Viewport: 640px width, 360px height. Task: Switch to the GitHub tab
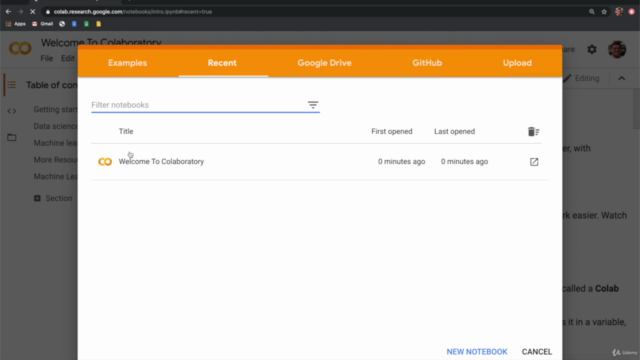click(427, 63)
